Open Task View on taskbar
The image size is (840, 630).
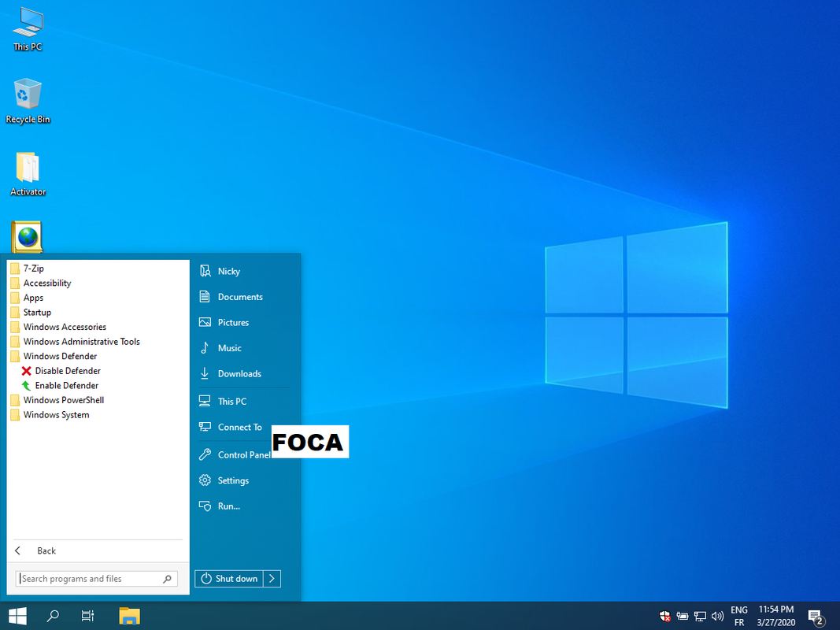(87, 616)
